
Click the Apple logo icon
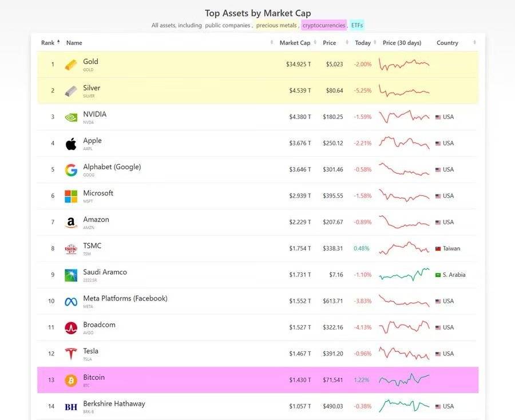(x=71, y=144)
